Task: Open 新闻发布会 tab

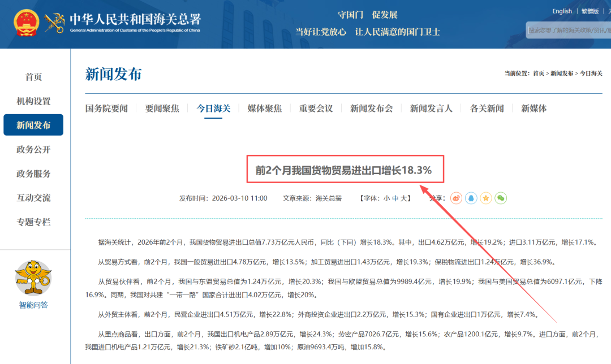Action: click(371, 109)
